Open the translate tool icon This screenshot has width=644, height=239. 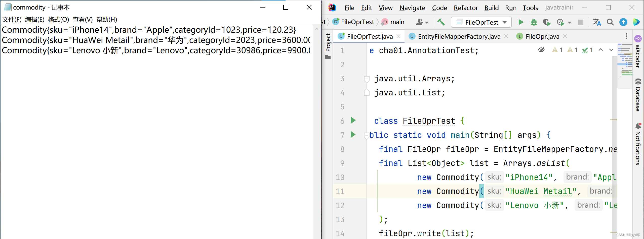[x=597, y=22]
